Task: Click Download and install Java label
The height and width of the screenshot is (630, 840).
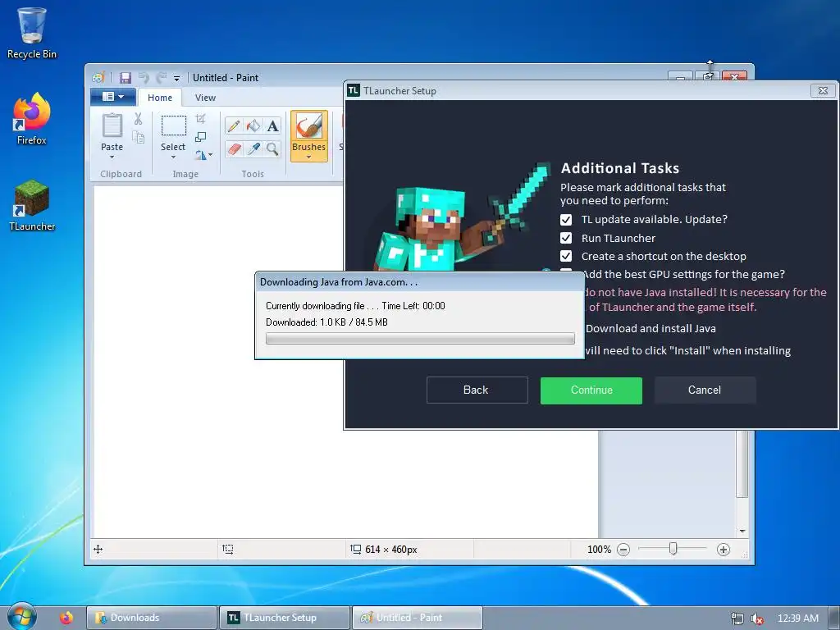Action: (651, 328)
